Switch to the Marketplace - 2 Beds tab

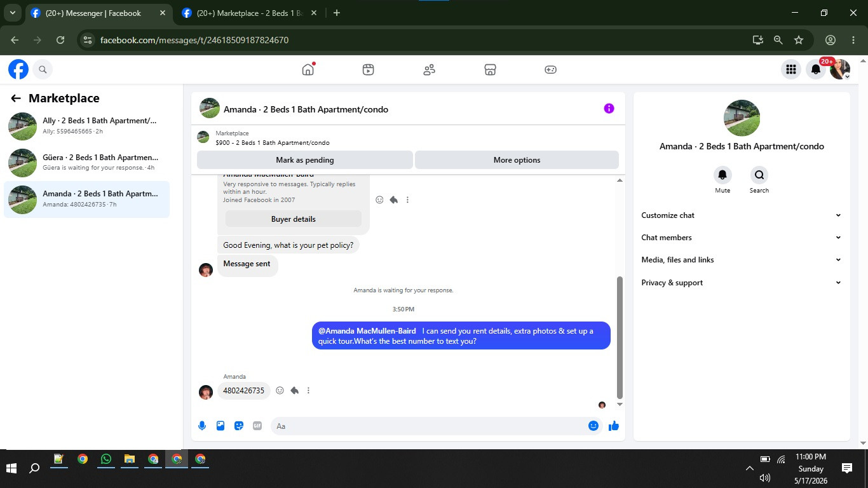(250, 13)
